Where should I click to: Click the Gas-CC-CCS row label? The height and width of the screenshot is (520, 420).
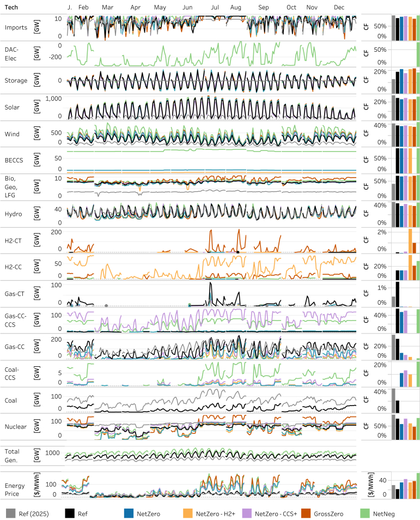(x=16, y=320)
